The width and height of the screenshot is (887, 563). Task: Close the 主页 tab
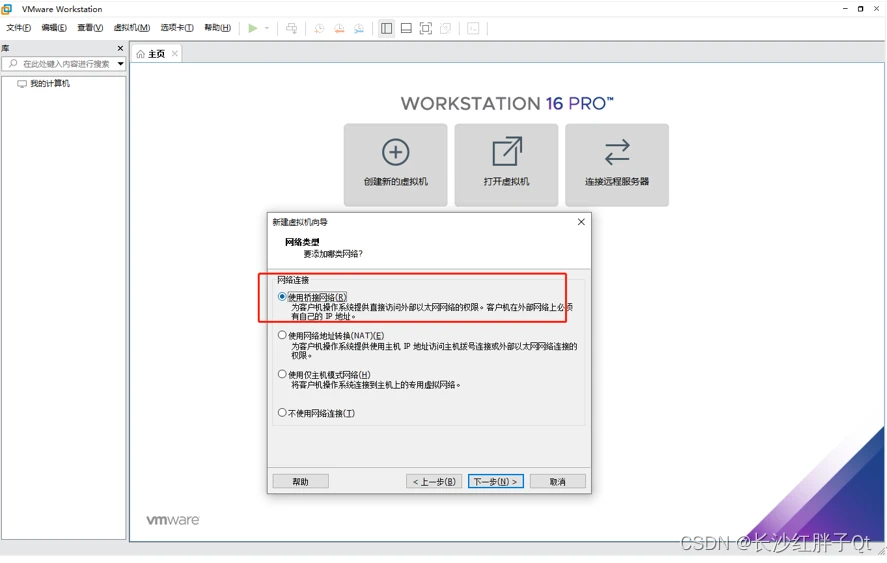(175, 53)
